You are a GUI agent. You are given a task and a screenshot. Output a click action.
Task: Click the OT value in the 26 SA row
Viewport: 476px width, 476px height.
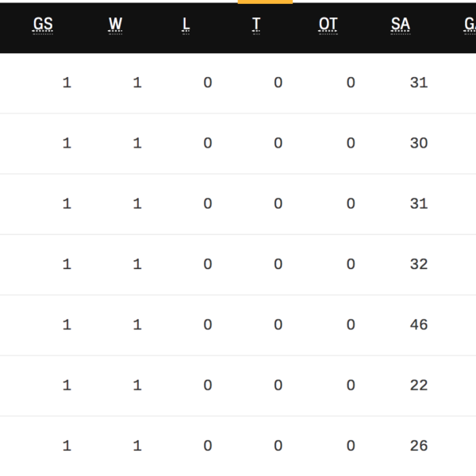[351, 446]
